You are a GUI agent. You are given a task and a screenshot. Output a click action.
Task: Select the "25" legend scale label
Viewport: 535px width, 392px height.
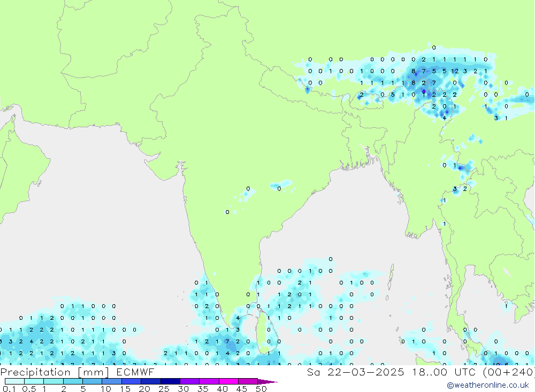164,389
